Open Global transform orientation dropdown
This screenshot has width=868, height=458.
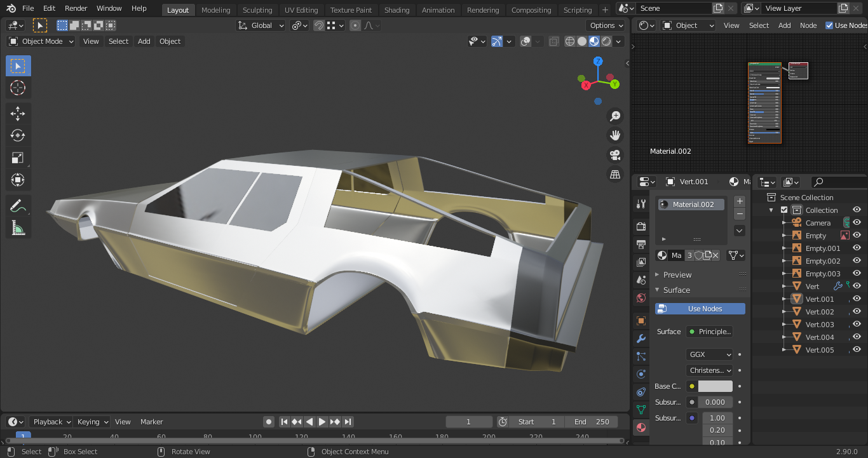point(261,25)
